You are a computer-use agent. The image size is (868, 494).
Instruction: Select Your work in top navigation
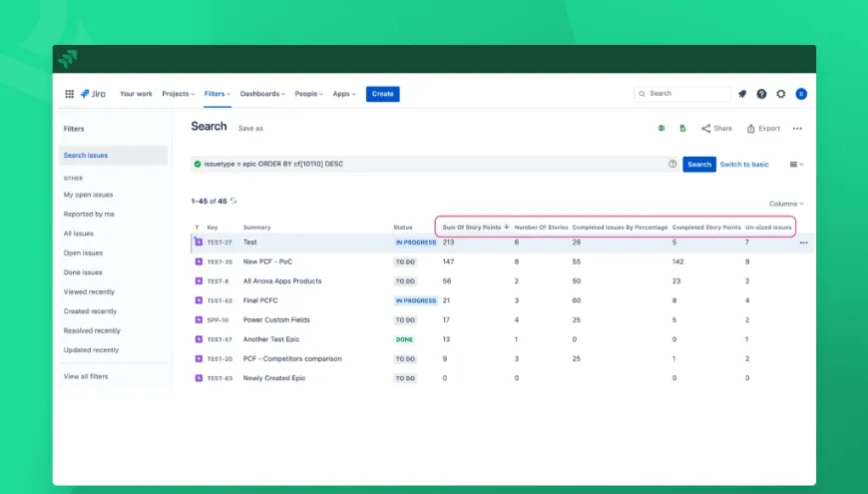[136, 94]
